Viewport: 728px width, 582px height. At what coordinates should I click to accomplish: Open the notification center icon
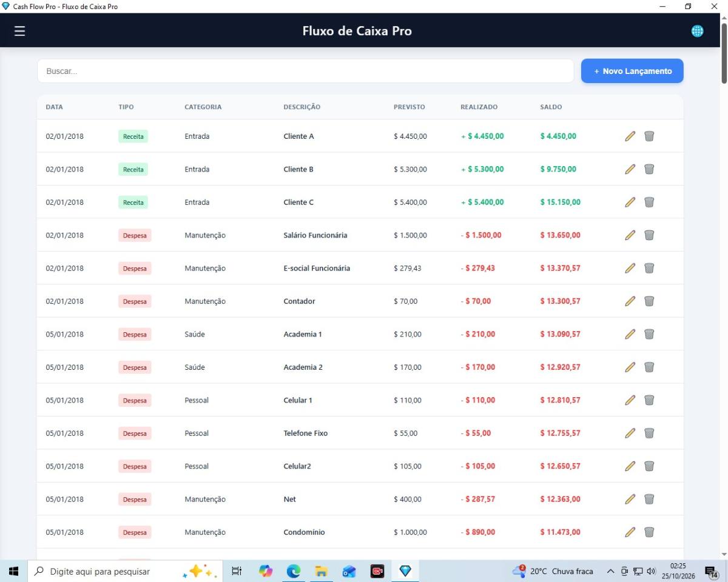point(712,571)
